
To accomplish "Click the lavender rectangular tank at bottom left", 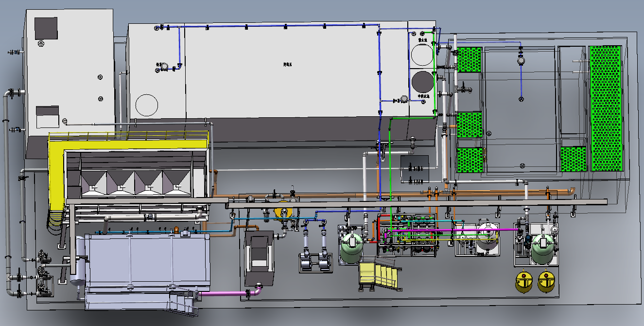I will (x=146, y=263).
